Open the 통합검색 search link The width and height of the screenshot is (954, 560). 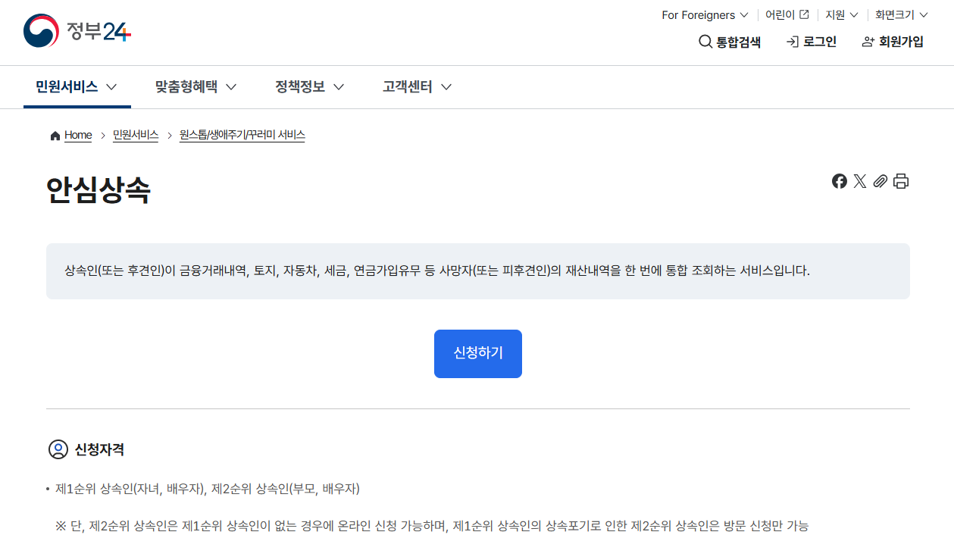730,42
